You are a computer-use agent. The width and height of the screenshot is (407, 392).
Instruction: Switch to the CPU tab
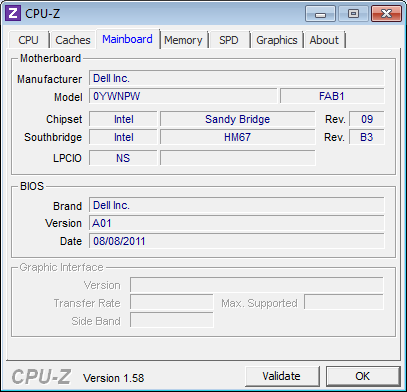point(29,40)
